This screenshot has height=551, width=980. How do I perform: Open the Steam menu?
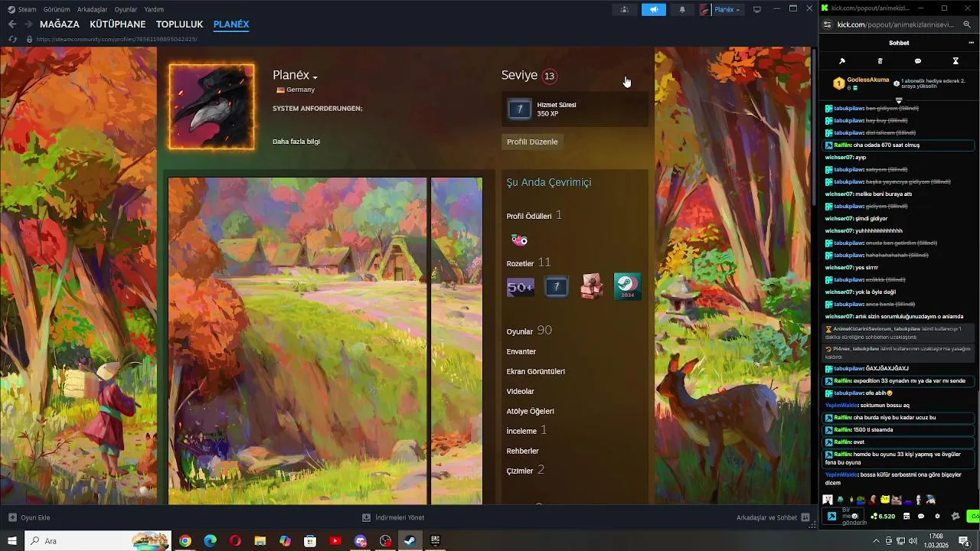tap(22, 9)
